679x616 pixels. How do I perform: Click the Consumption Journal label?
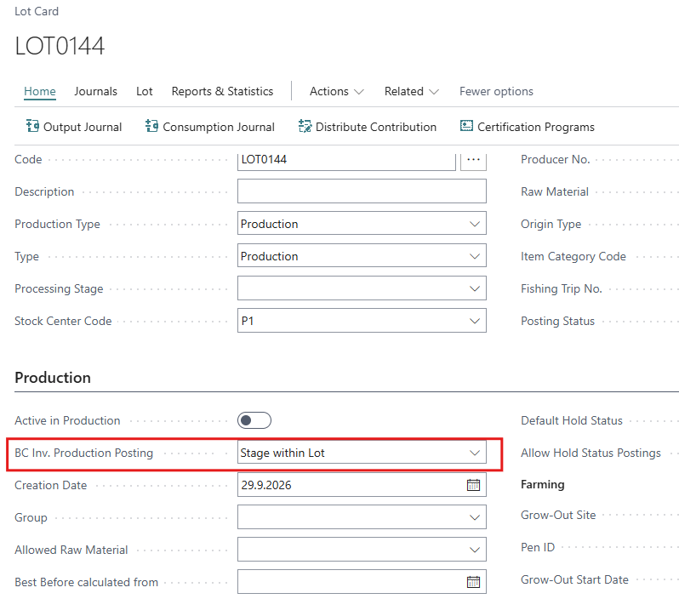pos(219,127)
